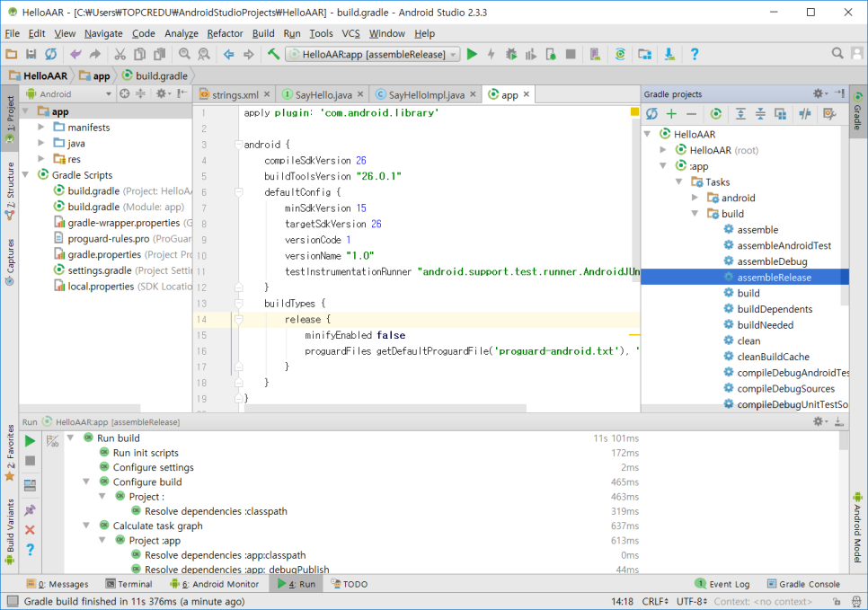The image size is (868, 610).
Task: Open the VCS menu
Action: click(x=350, y=33)
